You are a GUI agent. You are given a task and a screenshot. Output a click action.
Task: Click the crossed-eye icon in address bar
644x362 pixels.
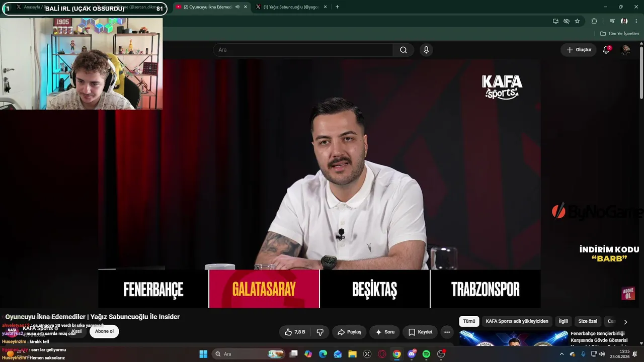(567, 21)
